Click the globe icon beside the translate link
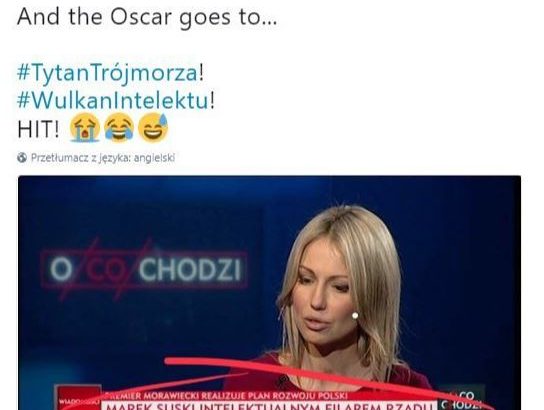Image resolution: width=544 pixels, height=410 pixels. [x=22, y=158]
